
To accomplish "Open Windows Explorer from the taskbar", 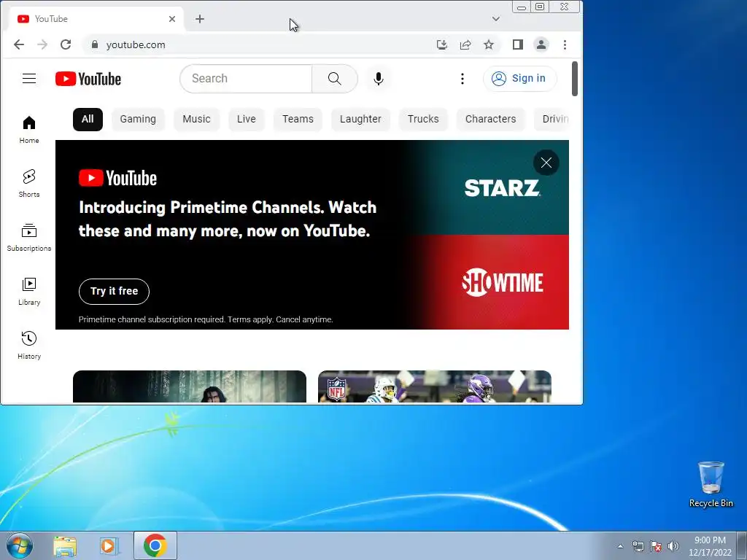I will pos(65,545).
